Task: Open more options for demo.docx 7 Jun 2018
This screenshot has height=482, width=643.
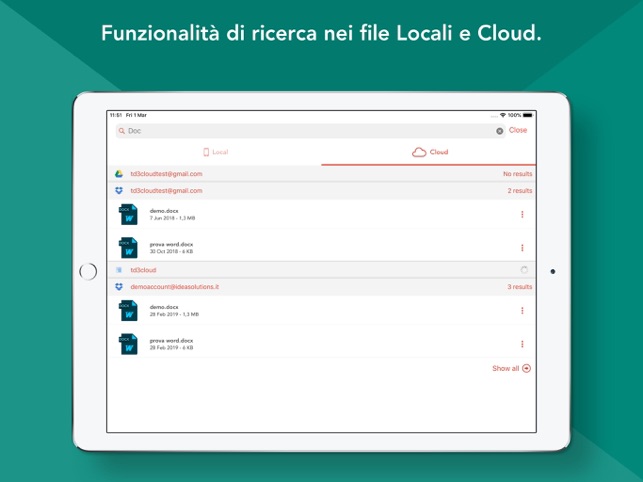Action: pyautogui.click(x=522, y=214)
